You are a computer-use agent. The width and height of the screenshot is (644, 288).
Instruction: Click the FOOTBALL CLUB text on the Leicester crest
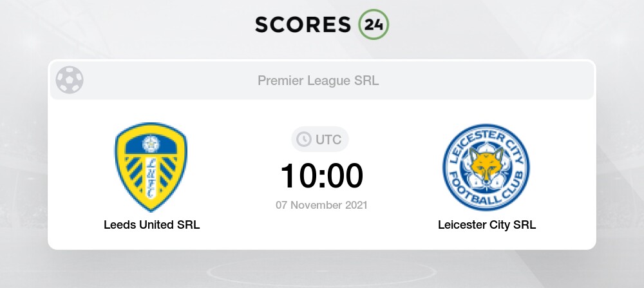[x=486, y=192]
